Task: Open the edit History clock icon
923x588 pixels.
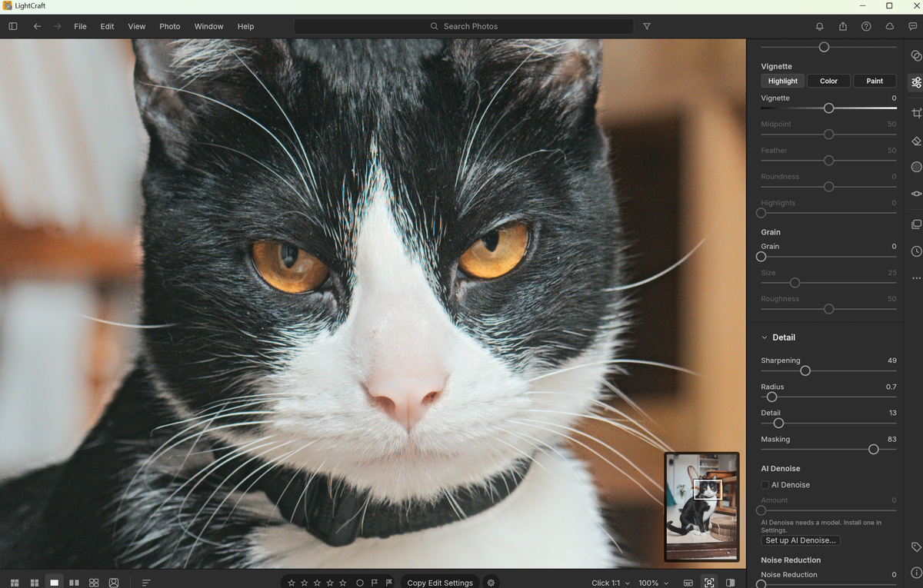Action: pos(916,251)
